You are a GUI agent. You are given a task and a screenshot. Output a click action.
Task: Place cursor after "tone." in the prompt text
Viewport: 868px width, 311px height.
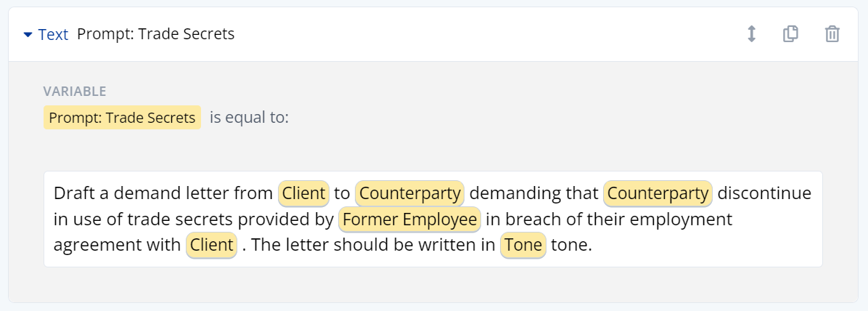point(594,245)
